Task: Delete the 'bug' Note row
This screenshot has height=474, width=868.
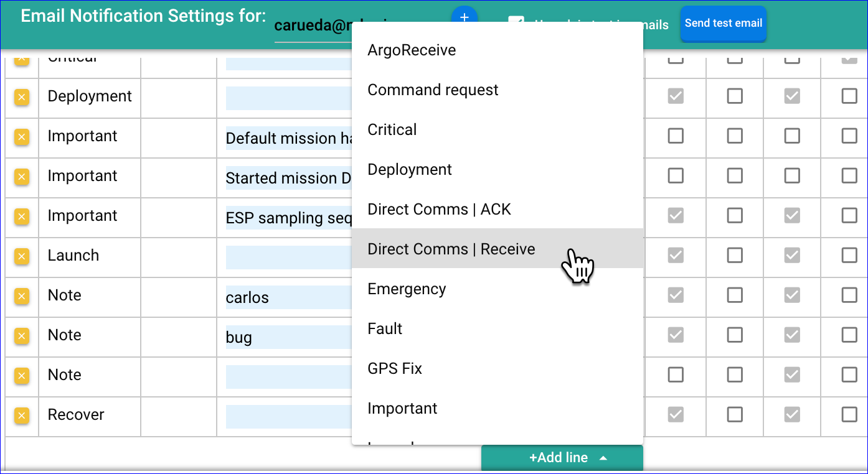Action: (22, 336)
